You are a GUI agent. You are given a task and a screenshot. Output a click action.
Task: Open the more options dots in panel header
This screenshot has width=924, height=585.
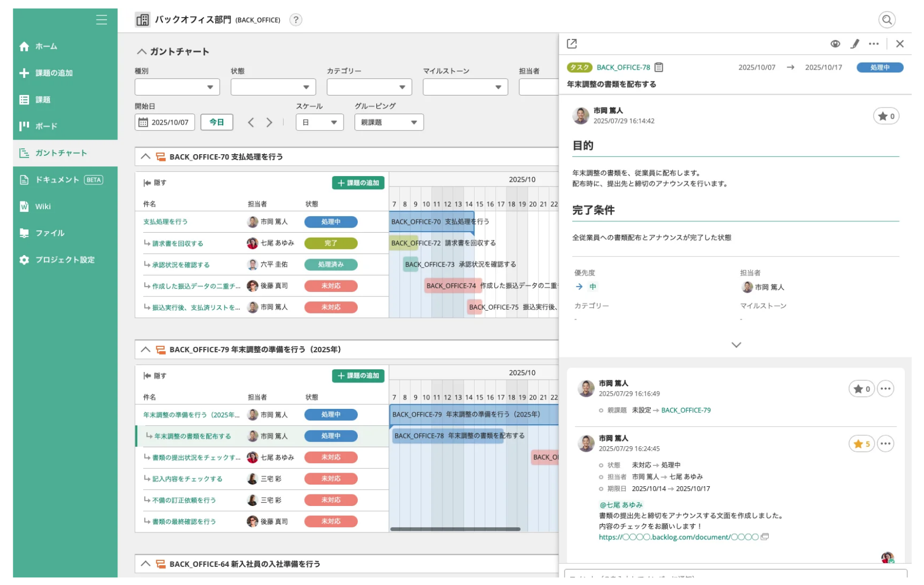(x=874, y=44)
